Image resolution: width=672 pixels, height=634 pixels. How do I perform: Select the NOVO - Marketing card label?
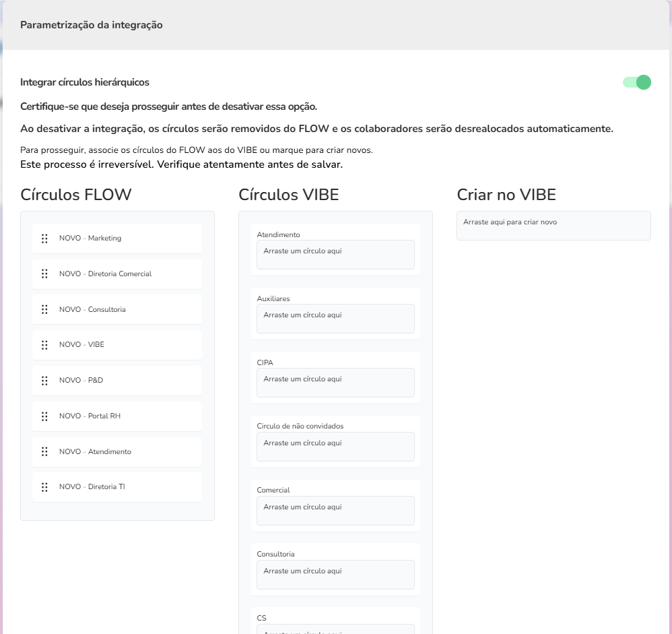click(90, 239)
